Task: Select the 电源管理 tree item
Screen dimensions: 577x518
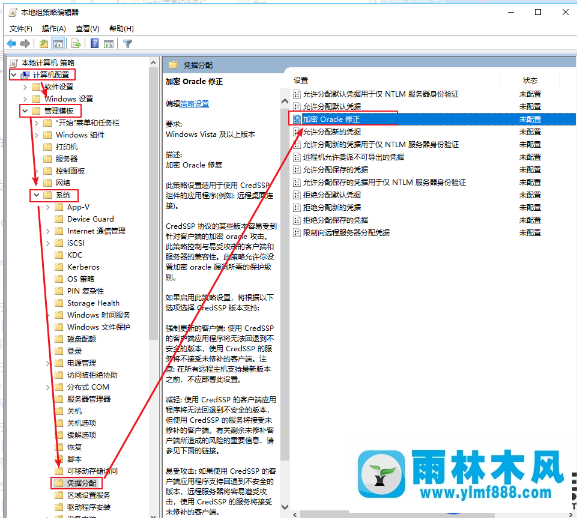Action: (81, 363)
